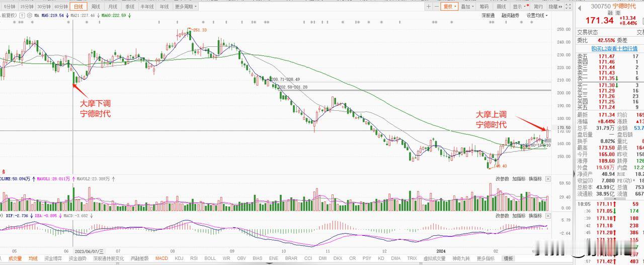Open the 叠加 overlay dropdown

point(467,7)
